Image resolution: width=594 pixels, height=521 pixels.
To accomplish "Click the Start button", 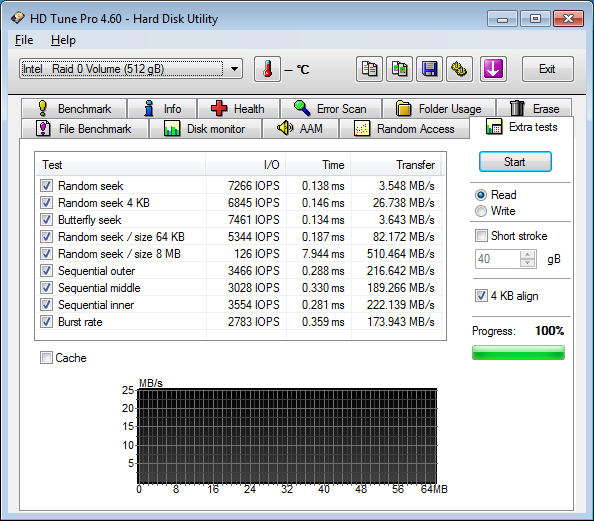I will click(x=515, y=162).
